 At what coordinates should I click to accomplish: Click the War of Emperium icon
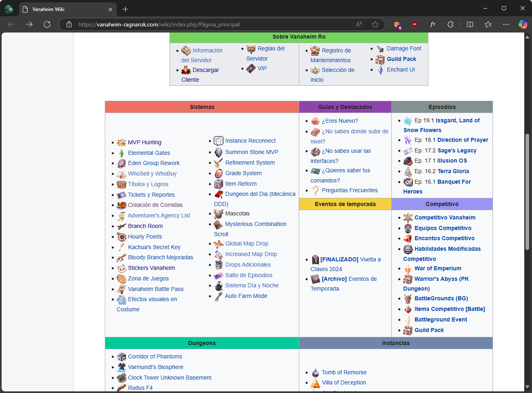pyautogui.click(x=408, y=269)
